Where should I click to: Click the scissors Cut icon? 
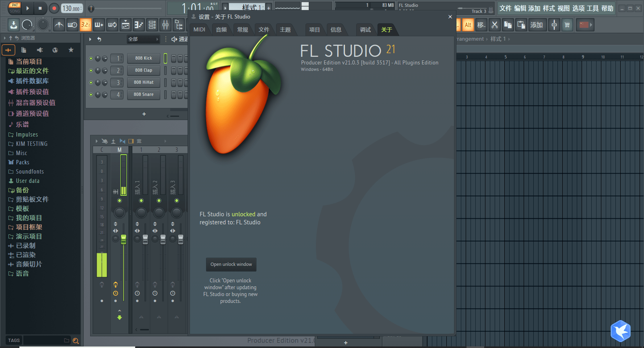click(495, 25)
